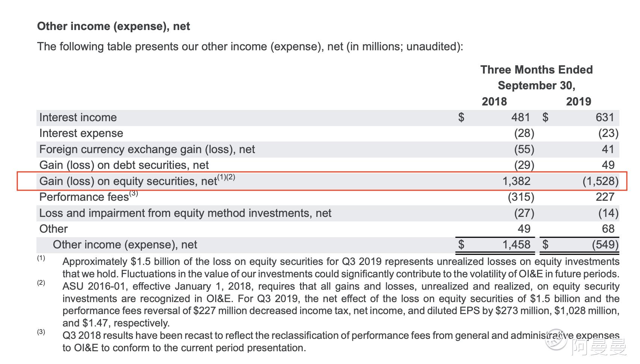Select the 481 interest income value

[x=521, y=117]
